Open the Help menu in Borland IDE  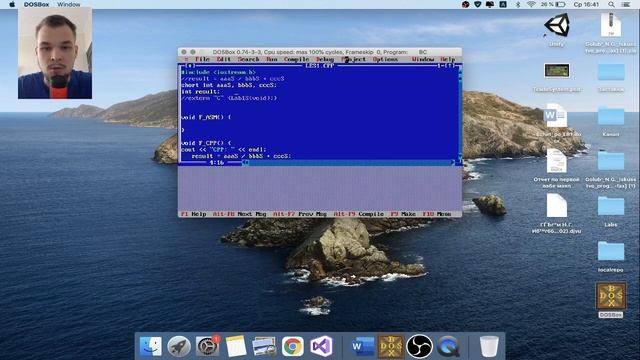click(x=448, y=59)
